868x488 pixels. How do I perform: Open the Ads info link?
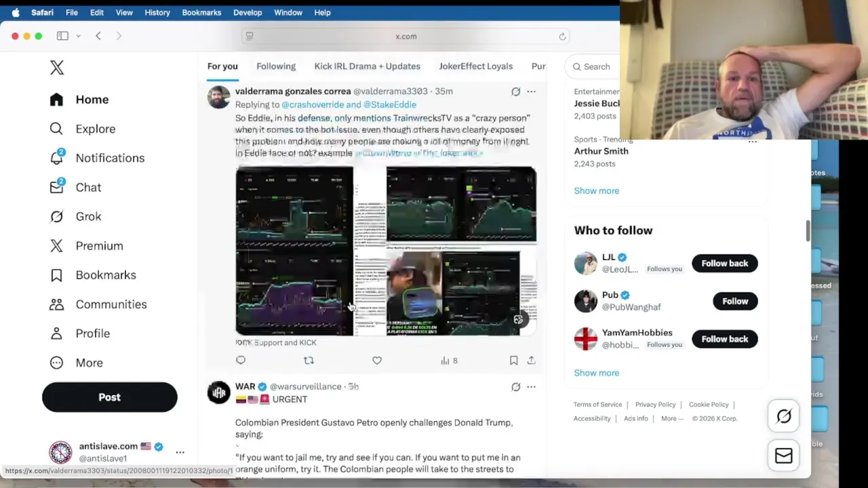635,418
